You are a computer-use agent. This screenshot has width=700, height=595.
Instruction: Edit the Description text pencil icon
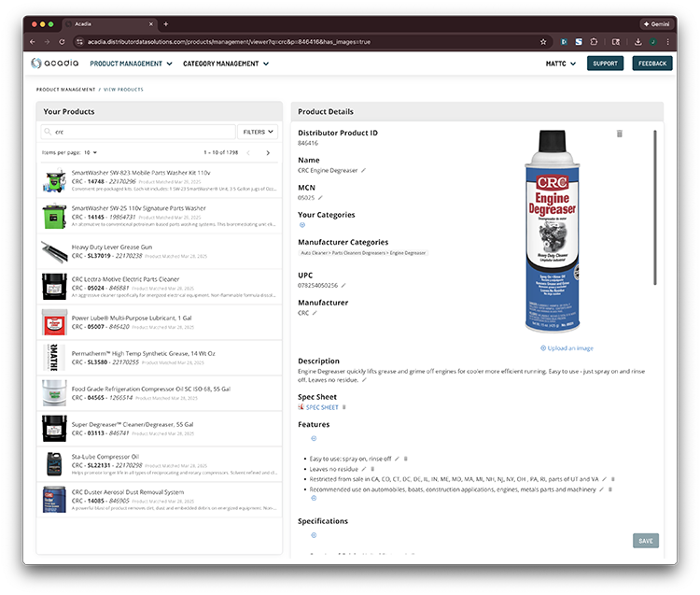click(x=364, y=379)
